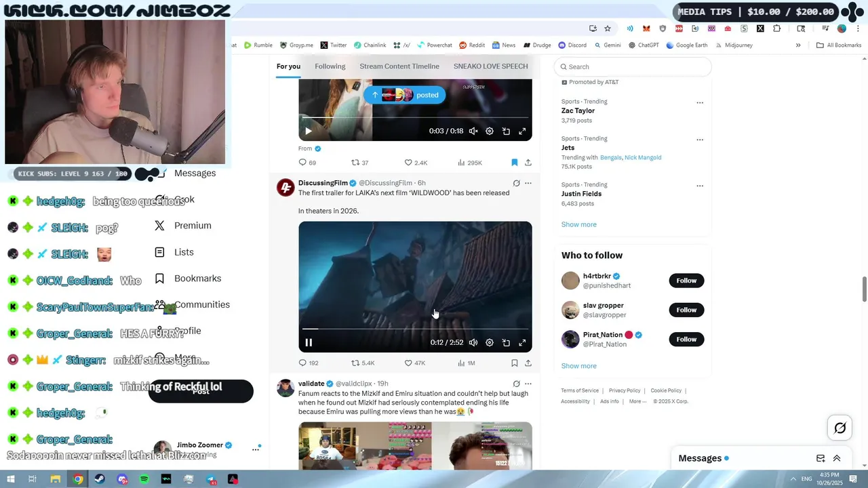The image size is (868, 488).
Task: Like the DiscussingFilm post (47K)
Action: click(x=414, y=363)
